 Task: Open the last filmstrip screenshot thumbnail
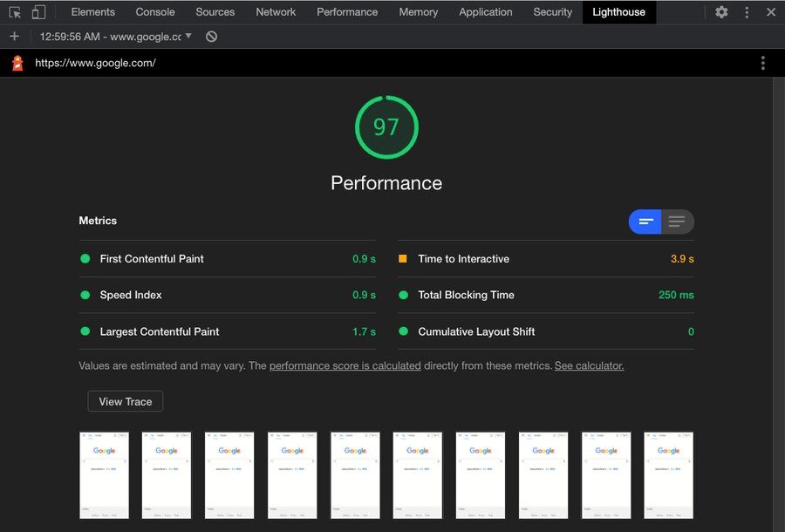[x=669, y=475]
